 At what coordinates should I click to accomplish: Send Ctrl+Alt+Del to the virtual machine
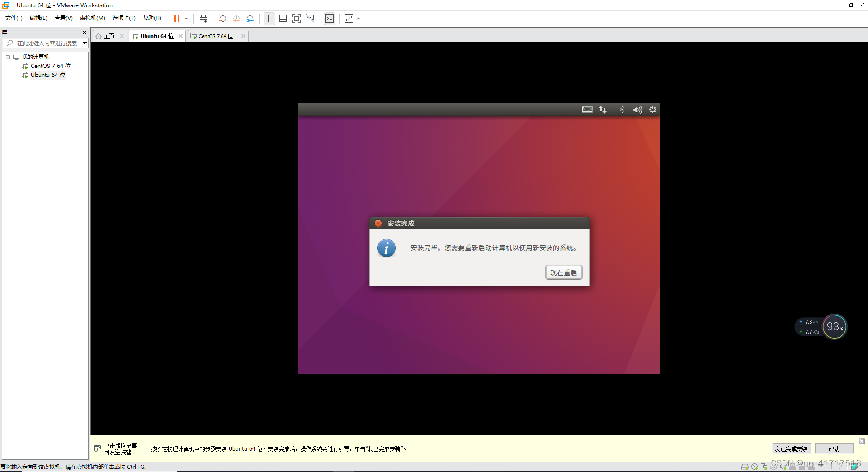point(203,19)
